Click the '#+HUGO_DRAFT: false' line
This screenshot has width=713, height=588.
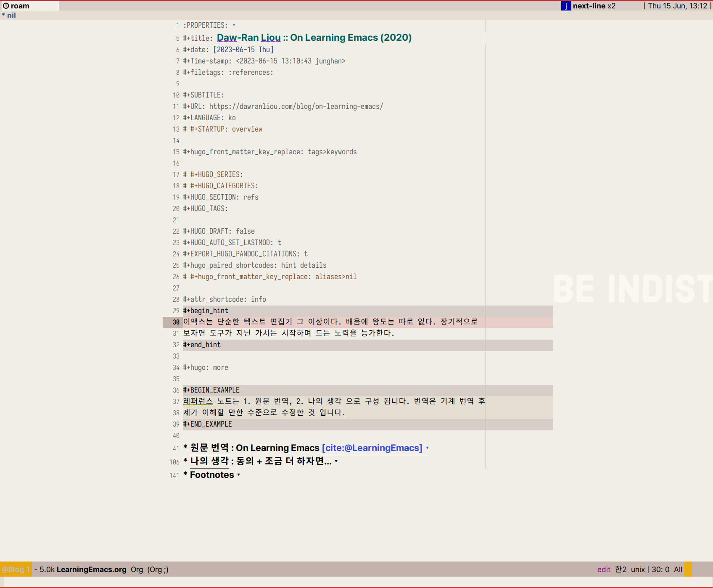[x=219, y=231]
